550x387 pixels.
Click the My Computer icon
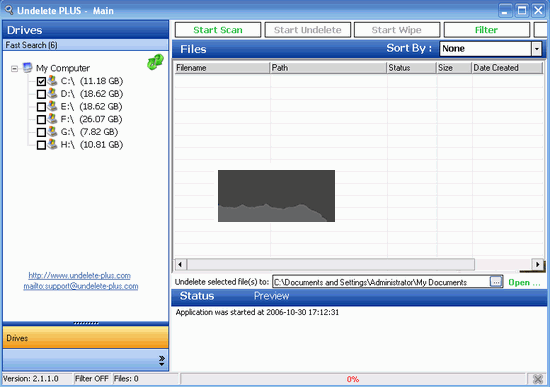tap(27, 67)
